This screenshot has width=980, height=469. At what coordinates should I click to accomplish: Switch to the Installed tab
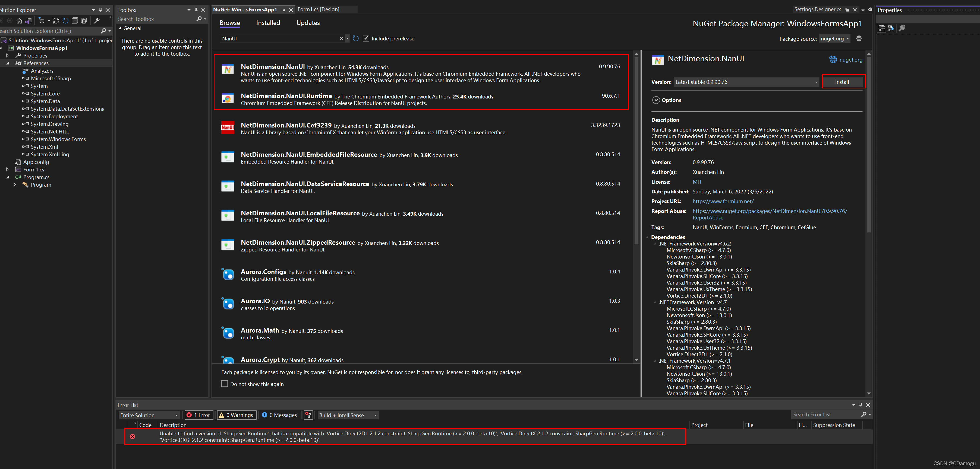coord(268,23)
